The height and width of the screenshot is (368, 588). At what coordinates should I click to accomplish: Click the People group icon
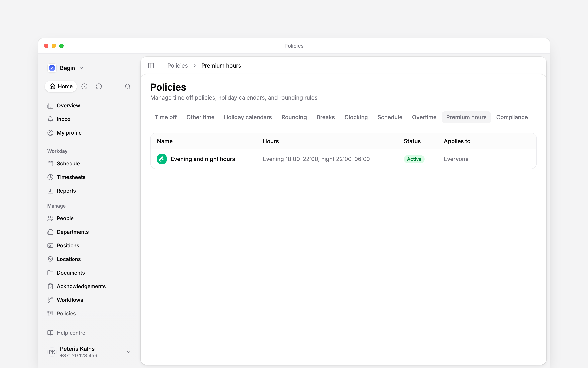pos(50,218)
